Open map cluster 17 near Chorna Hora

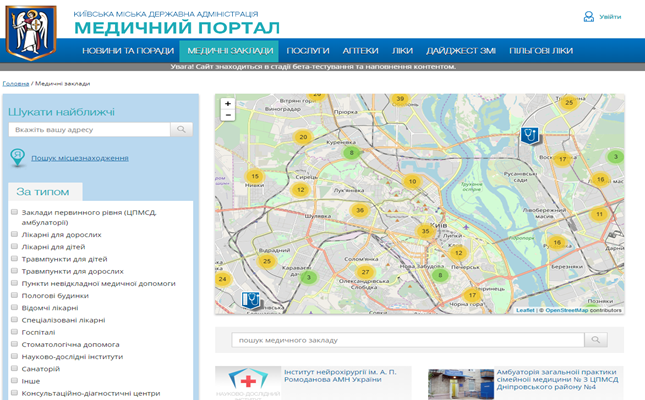coord(472,295)
